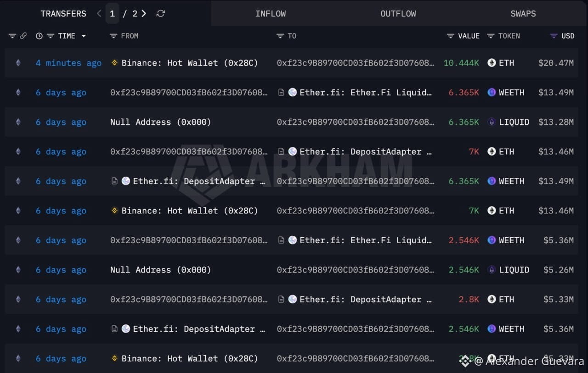Switch to the INFLOW tab
The image size is (588, 373).
(x=271, y=14)
